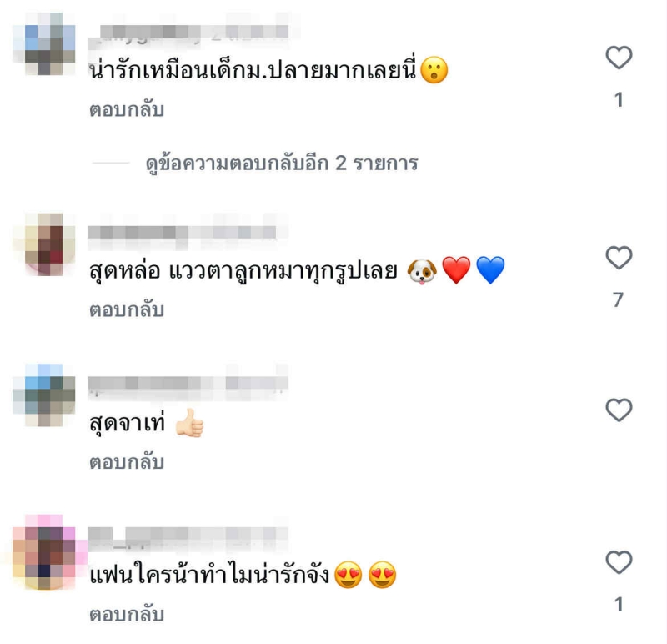Tap the heart beside the puppy-eyes comment
Viewport: 667px width, 644px height.
[619, 258]
